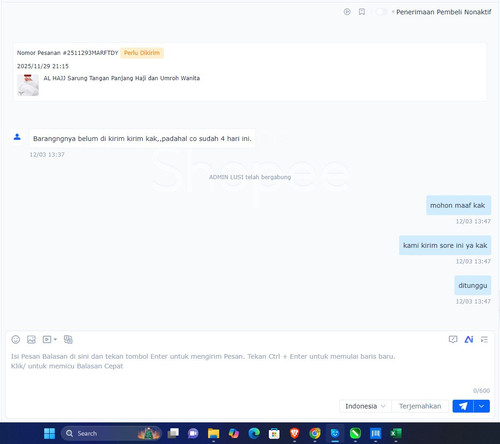Expand send options arrow next to send
The height and width of the screenshot is (444, 500).
click(x=482, y=406)
